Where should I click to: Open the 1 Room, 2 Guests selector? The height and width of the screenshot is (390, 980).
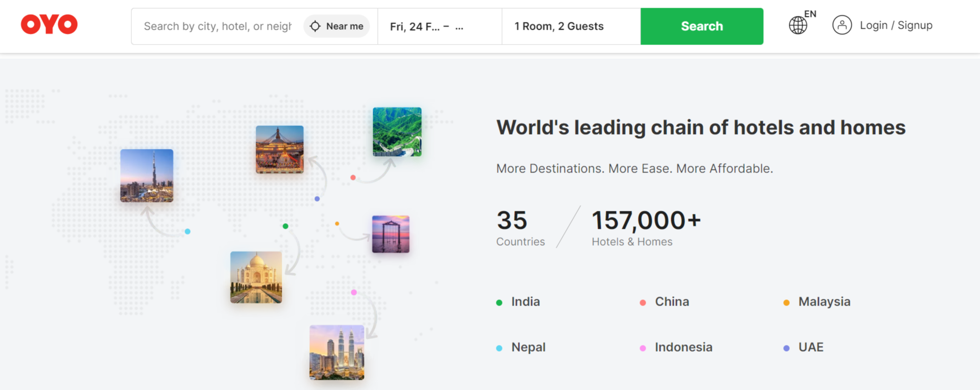[x=571, y=26]
